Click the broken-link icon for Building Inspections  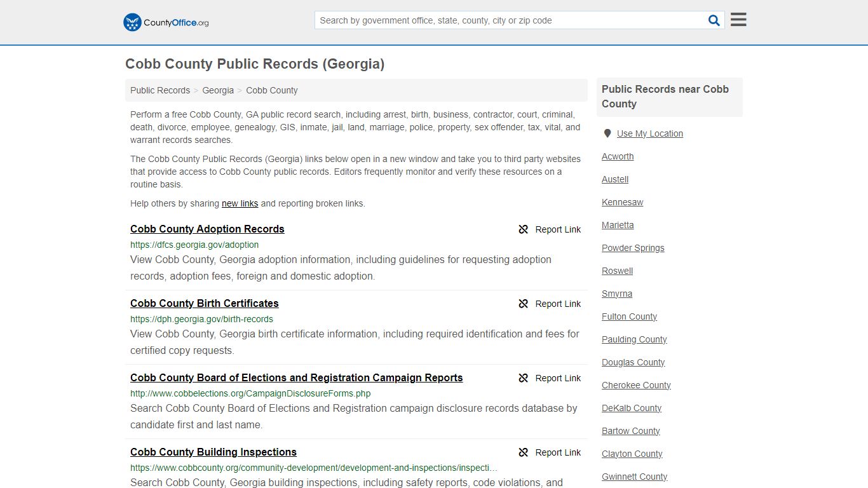(524, 452)
